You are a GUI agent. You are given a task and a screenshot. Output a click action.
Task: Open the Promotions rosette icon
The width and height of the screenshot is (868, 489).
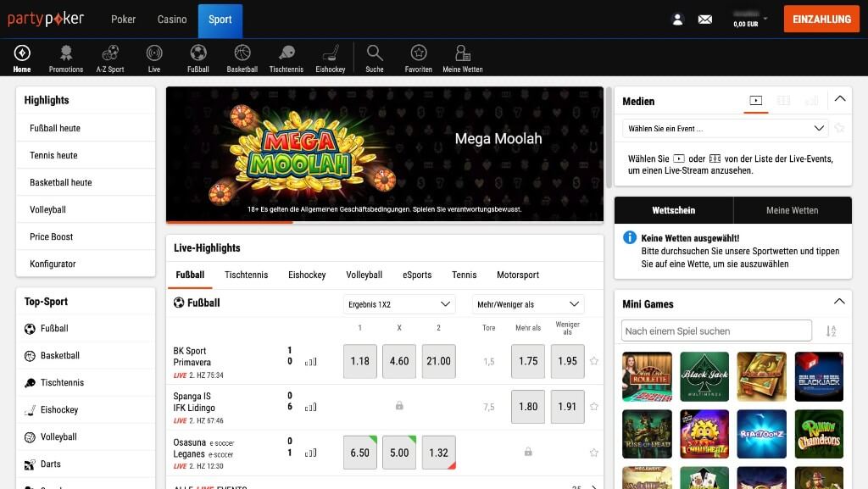(x=66, y=53)
